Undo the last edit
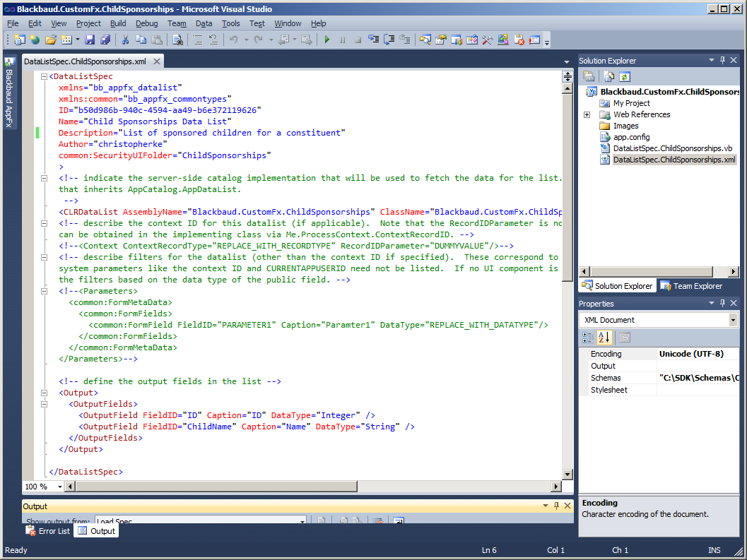The height and width of the screenshot is (560, 747). pyautogui.click(x=234, y=40)
